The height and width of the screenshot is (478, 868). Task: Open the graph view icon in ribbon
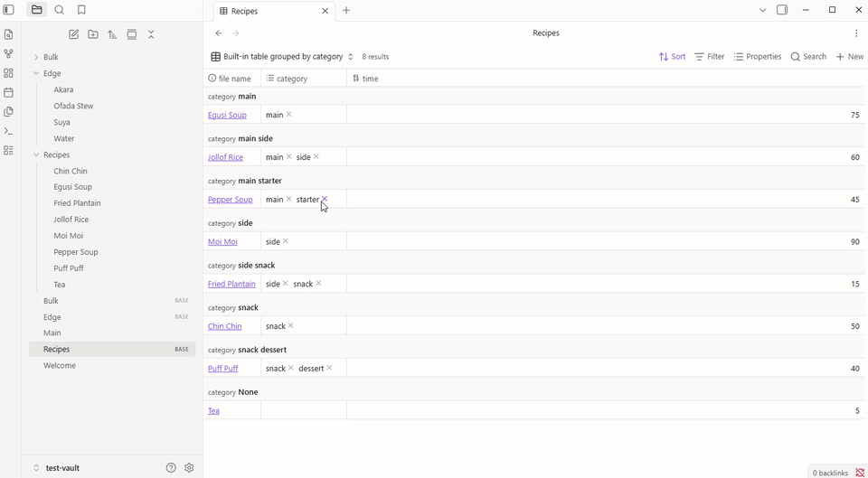[8, 53]
